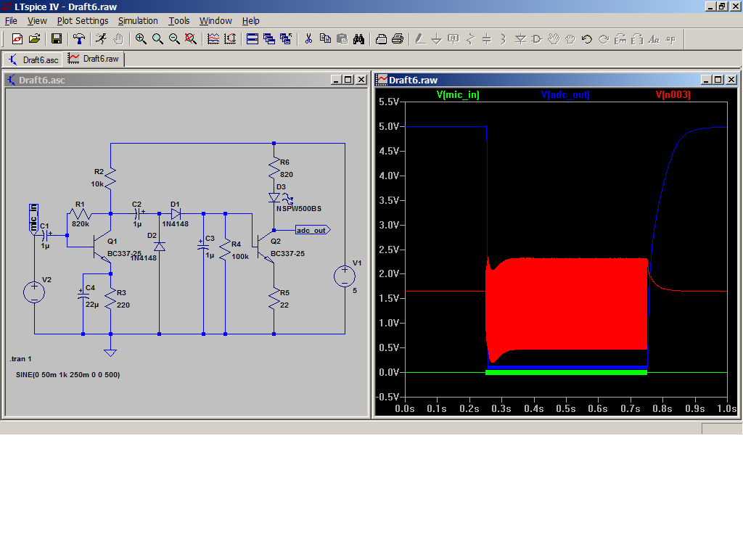Click the Open file folder icon

[x=34, y=39]
